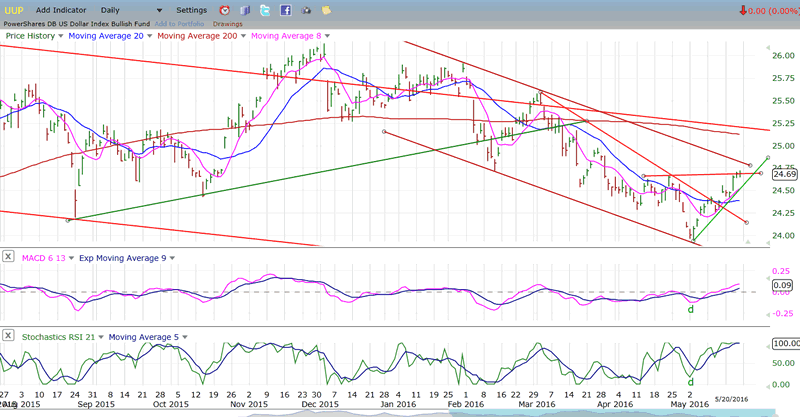Open the yellow sticky note icon
Viewport: 800px width, 417px height.
pos(324,10)
